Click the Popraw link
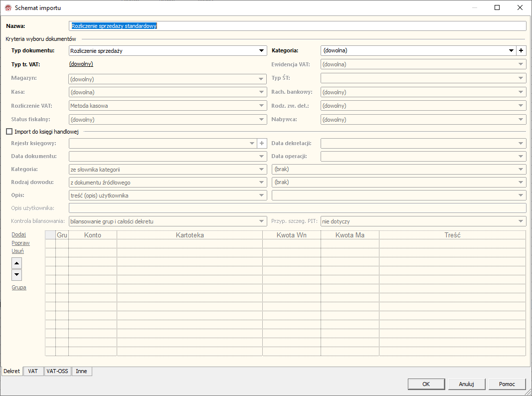The width and height of the screenshot is (532, 396). (x=21, y=243)
